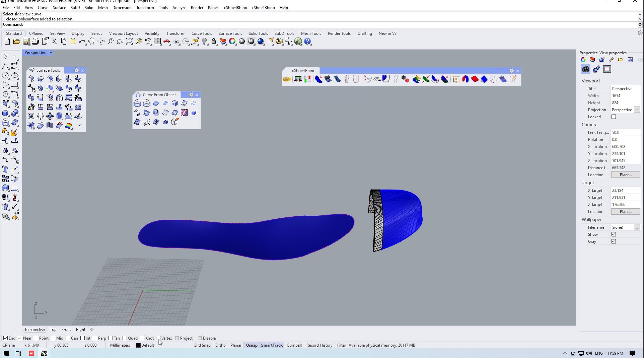644x358 pixels.
Task: Switch to the Curve Tools toolbar tab
Action: tap(201, 33)
